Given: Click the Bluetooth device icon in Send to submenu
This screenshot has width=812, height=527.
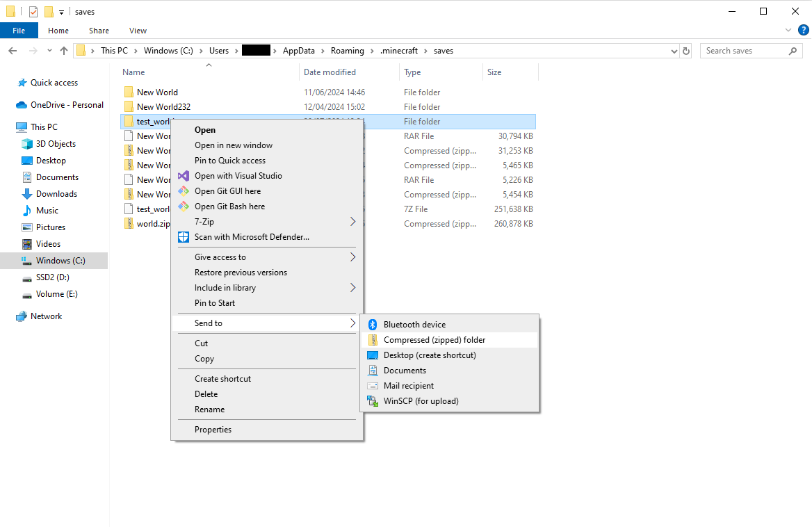Looking at the screenshot, I should 372,325.
